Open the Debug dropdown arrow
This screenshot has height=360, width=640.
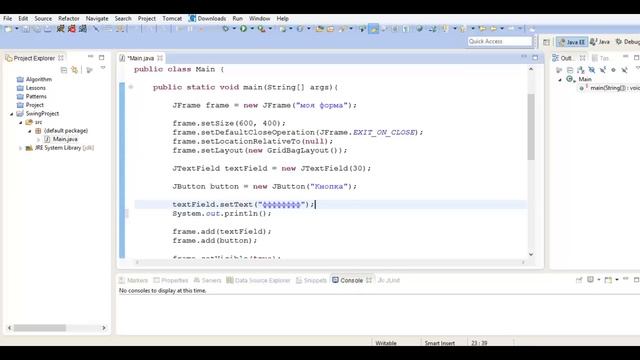click(234, 29)
